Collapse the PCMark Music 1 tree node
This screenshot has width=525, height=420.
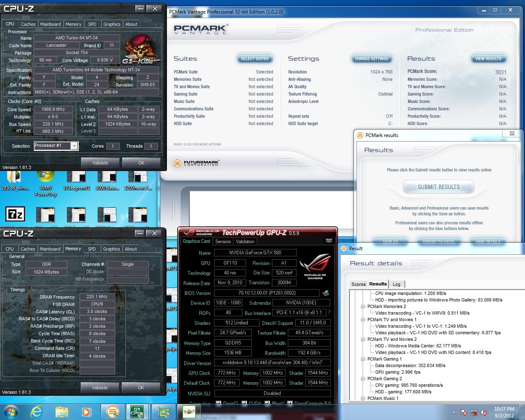tap(363, 398)
